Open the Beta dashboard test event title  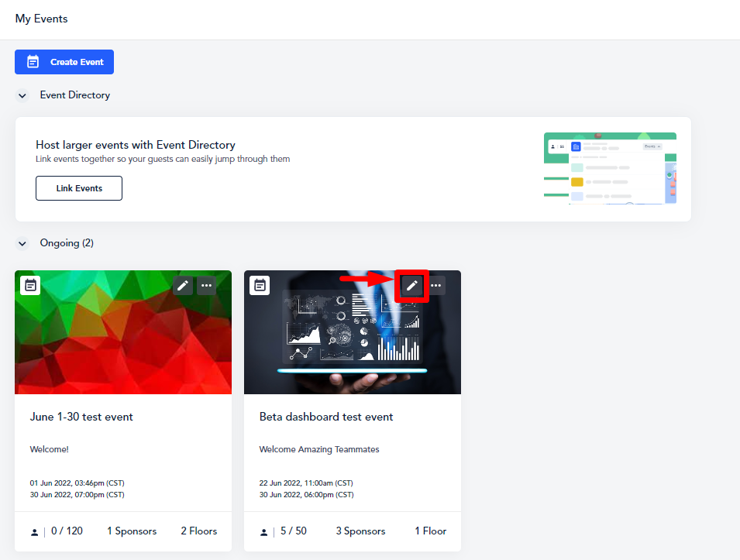point(326,417)
